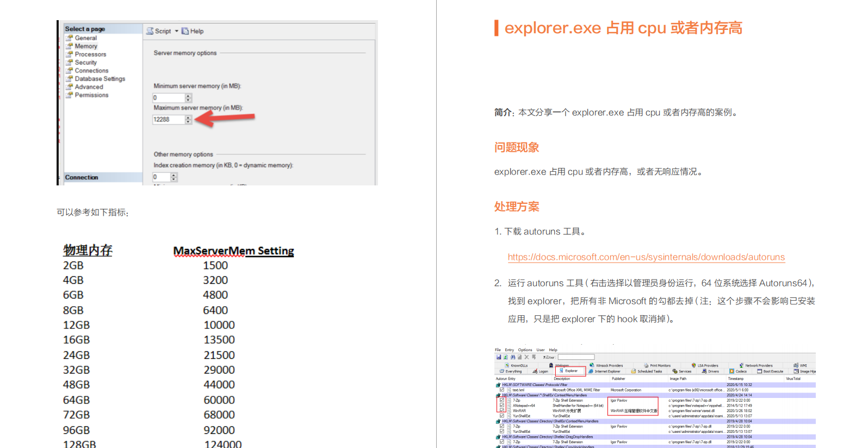868x448 pixels.
Task: Switch to the Internet Explorer tab
Action: point(604,371)
